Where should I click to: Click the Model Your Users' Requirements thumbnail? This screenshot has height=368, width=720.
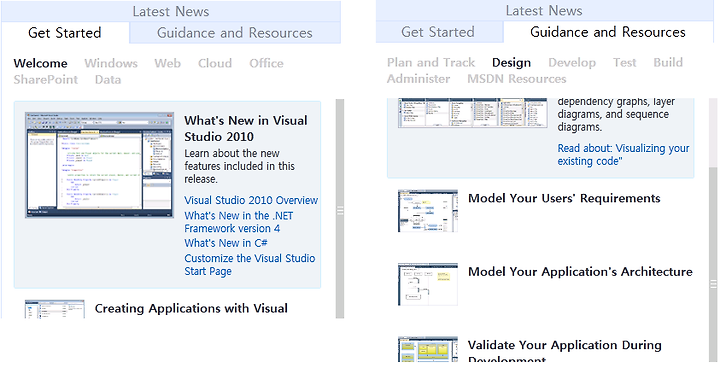(428, 211)
